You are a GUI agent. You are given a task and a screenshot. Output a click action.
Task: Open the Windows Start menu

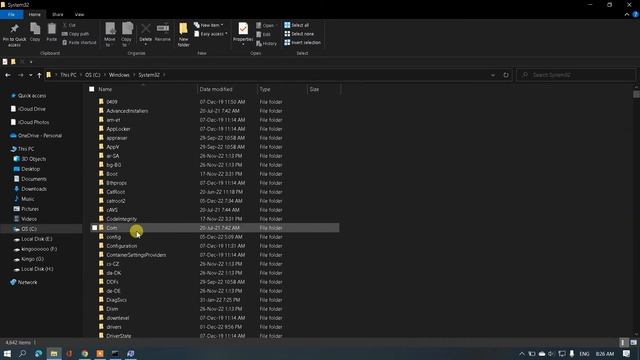point(7,353)
